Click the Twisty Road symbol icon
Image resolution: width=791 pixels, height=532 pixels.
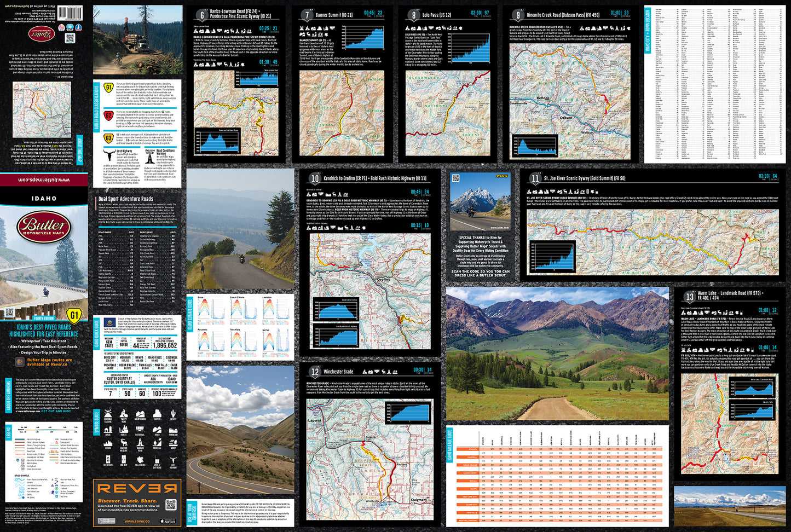click(x=124, y=415)
